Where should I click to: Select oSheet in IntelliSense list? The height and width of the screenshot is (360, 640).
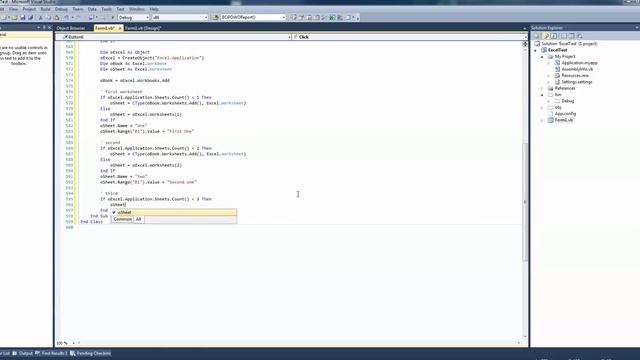(174, 212)
